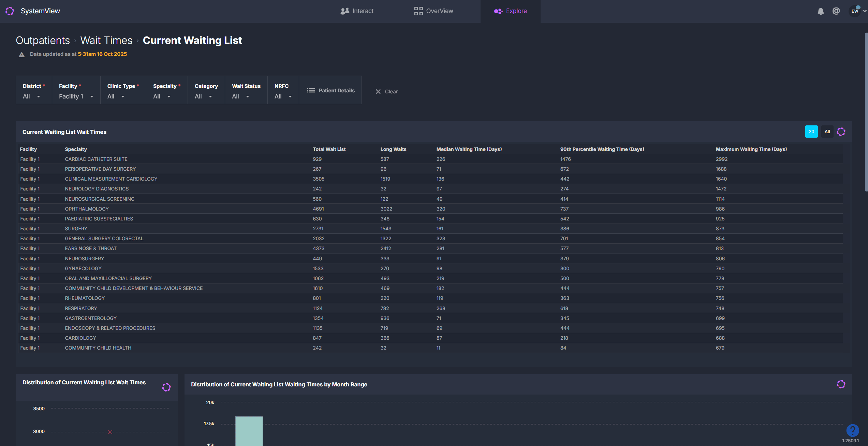Image resolution: width=868 pixels, height=446 pixels.
Task: Click the SystemView logo icon
Action: click(x=10, y=11)
